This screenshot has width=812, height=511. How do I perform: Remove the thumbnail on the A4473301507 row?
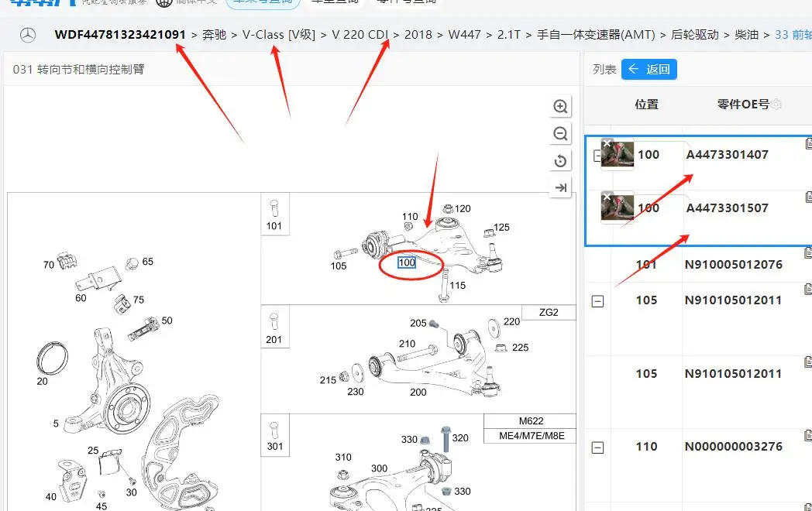[607, 197]
